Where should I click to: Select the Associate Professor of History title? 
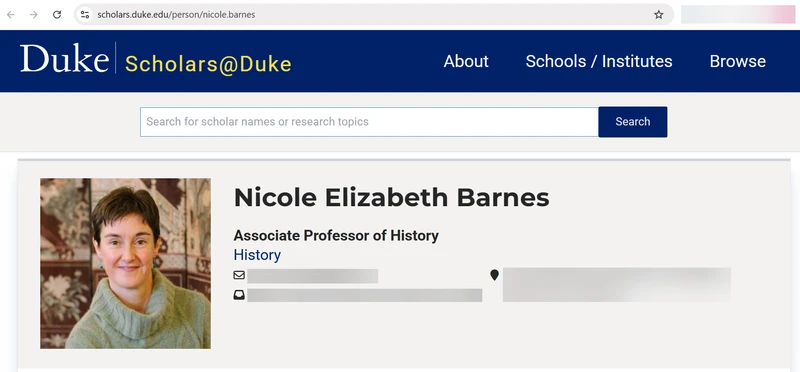336,236
